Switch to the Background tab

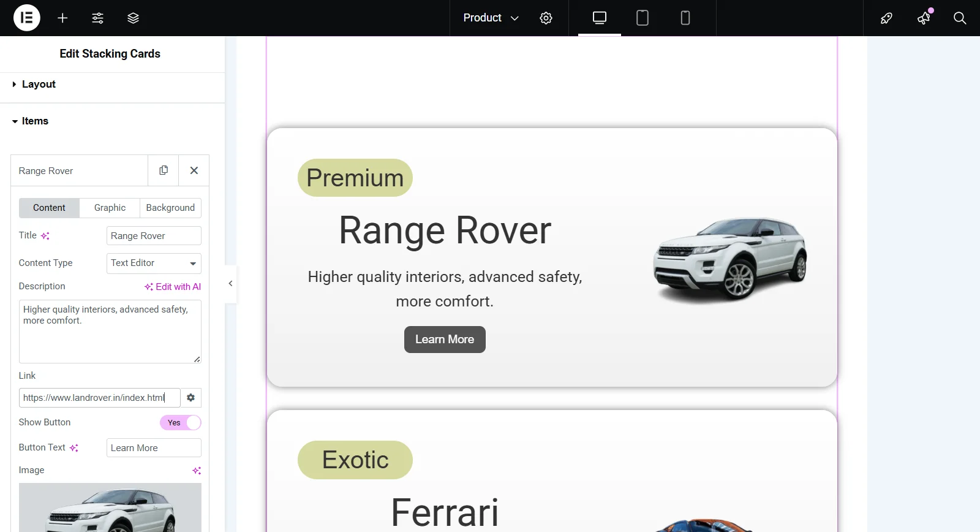click(170, 208)
